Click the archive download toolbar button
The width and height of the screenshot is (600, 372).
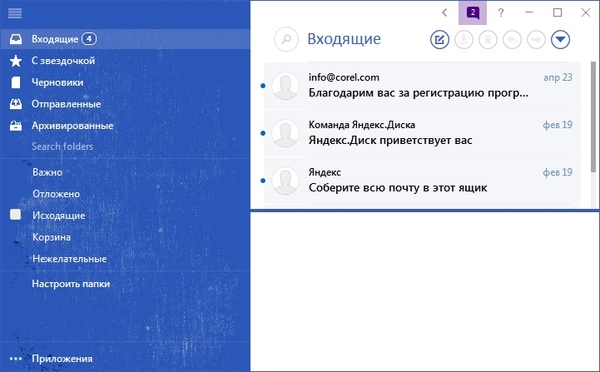pos(464,39)
